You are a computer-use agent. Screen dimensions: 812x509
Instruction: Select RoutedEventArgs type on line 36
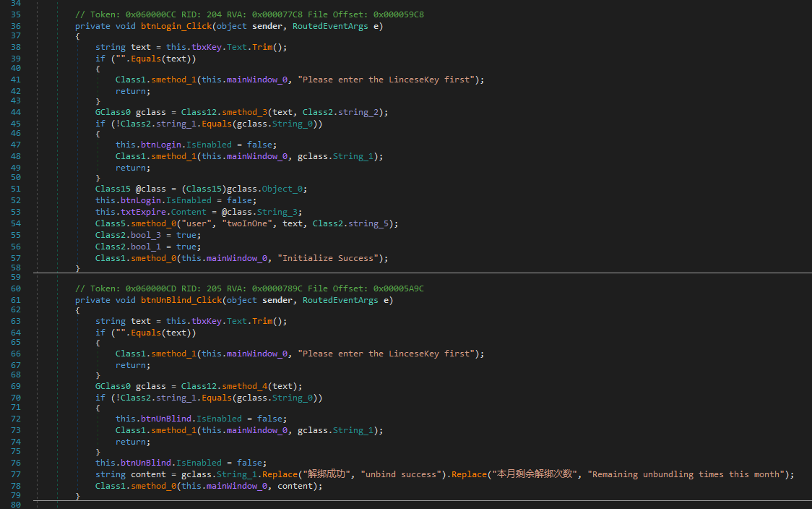(x=330, y=26)
